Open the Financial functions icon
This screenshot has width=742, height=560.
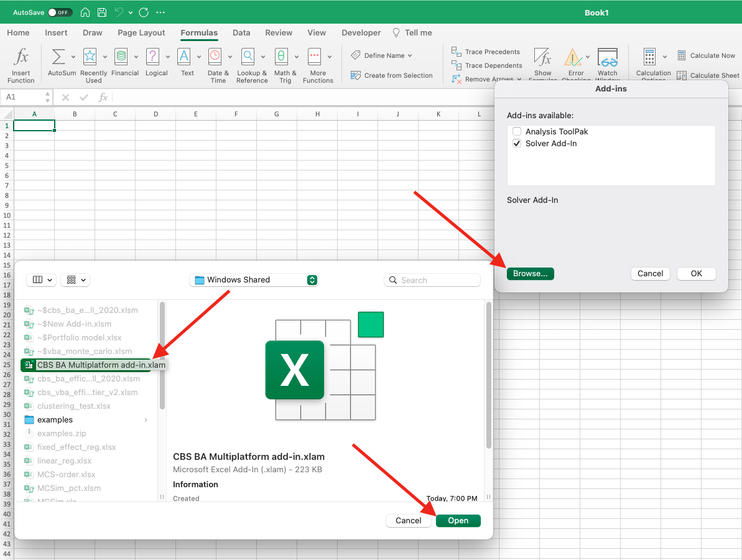121,57
